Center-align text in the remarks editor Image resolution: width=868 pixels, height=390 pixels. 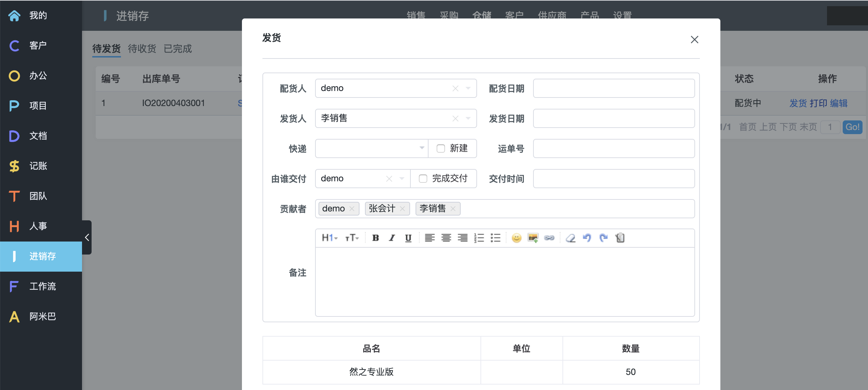(446, 238)
